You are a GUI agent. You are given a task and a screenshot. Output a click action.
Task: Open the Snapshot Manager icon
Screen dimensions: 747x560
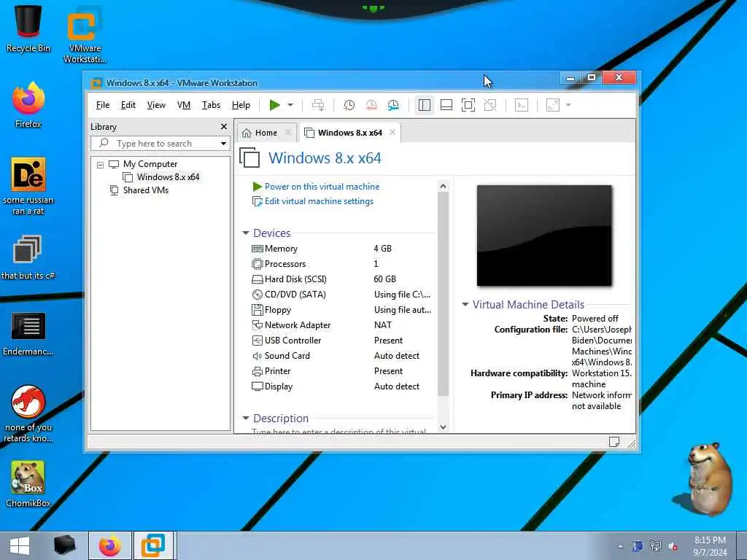[x=393, y=105]
